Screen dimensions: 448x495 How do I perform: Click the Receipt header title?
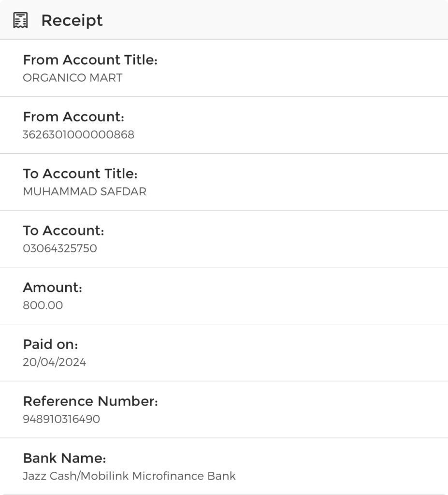click(x=72, y=20)
